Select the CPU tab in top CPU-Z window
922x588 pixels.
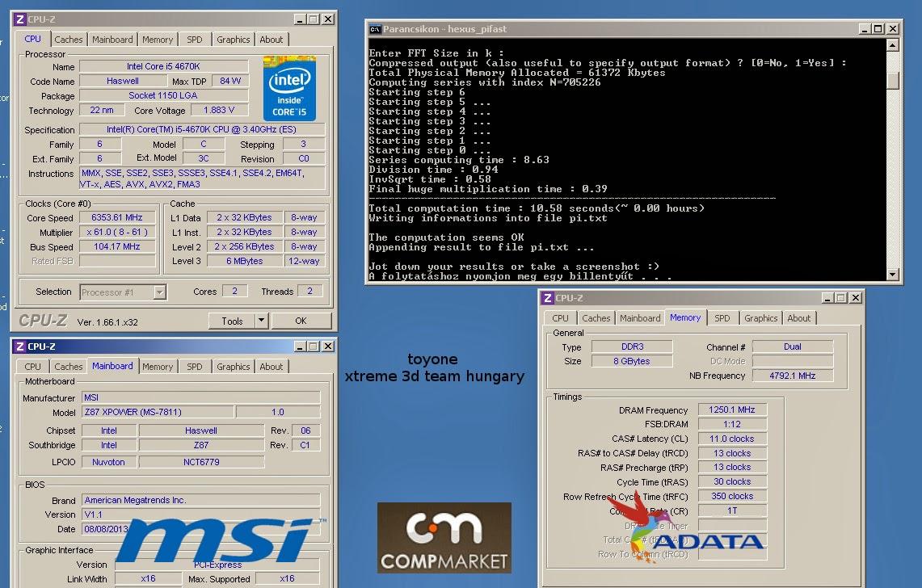[33, 39]
